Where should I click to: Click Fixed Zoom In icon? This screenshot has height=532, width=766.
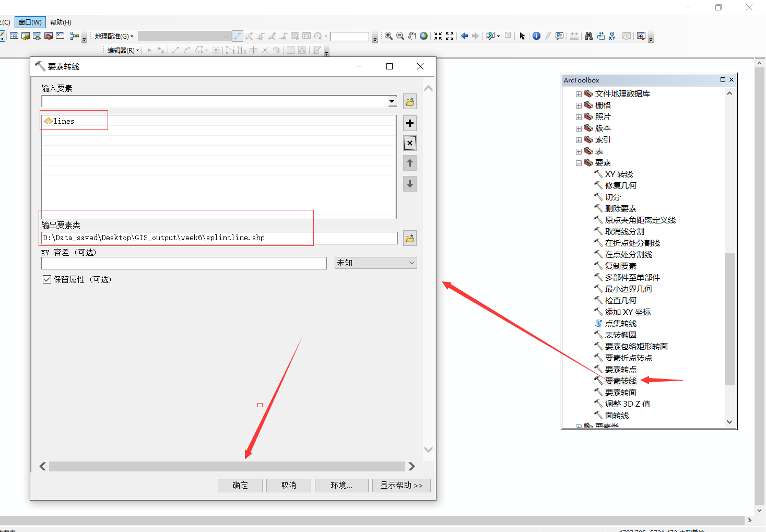pyautogui.click(x=438, y=36)
